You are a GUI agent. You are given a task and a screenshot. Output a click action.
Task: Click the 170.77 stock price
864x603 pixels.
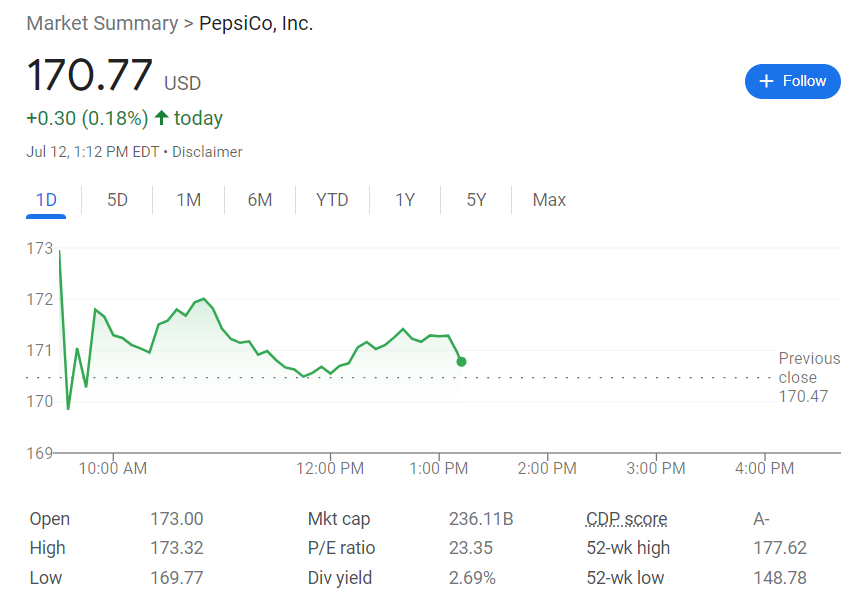pos(90,76)
